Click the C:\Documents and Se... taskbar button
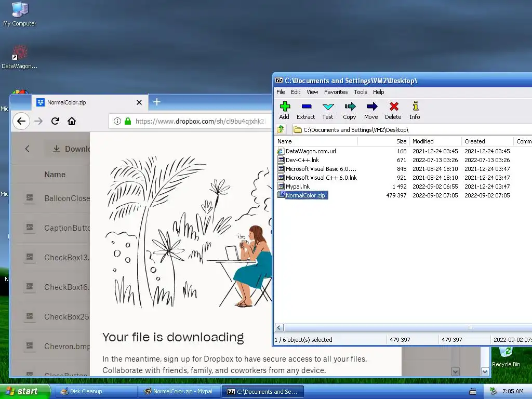This screenshot has height=399, width=532. [262, 392]
